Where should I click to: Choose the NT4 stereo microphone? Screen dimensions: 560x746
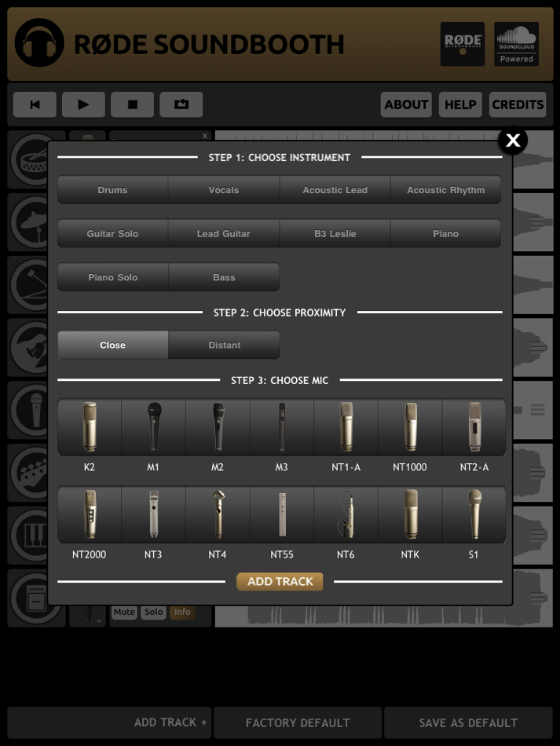pyautogui.click(x=218, y=514)
